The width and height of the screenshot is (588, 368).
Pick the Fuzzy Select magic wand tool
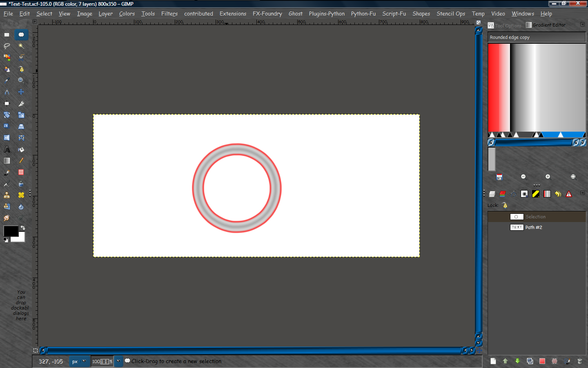(21, 46)
